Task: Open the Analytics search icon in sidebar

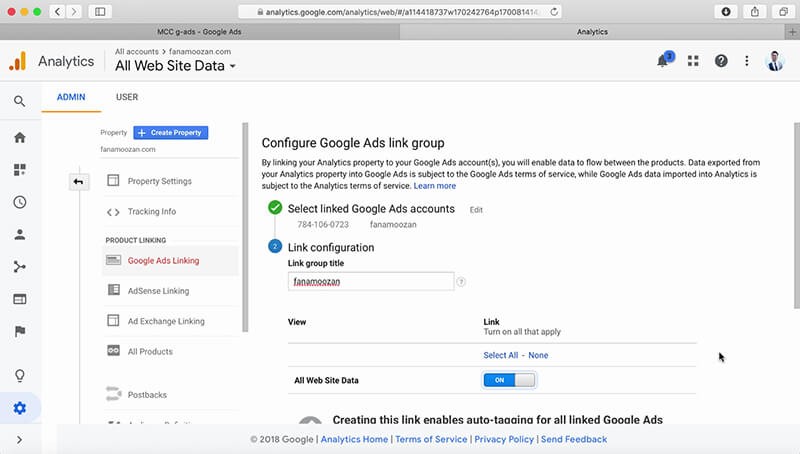Action: (x=19, y=101)
